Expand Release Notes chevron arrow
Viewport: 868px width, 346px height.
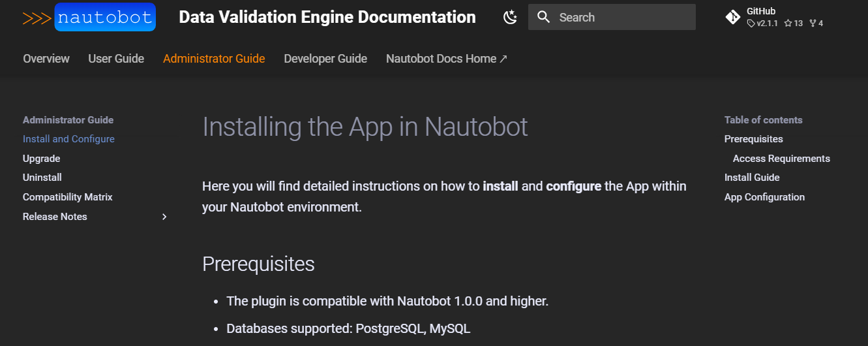pyautogui.click(x=164, y=217)
